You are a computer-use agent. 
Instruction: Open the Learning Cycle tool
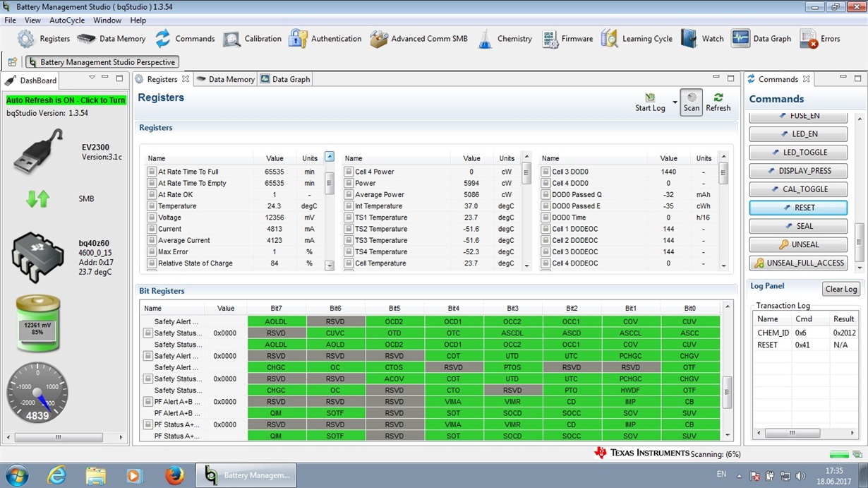[x=637, y=39]
